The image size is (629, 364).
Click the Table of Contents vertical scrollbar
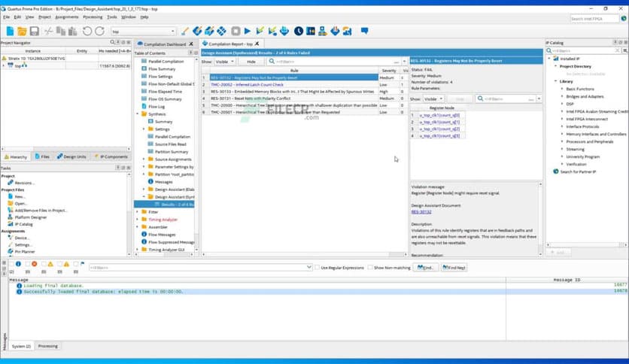click(196, 154)
